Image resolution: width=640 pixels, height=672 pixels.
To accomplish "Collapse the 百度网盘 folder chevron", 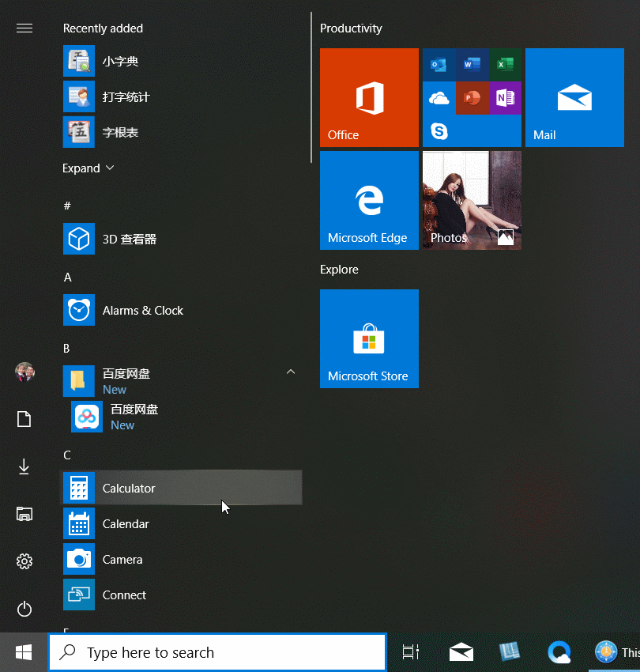I will point(290,372).
